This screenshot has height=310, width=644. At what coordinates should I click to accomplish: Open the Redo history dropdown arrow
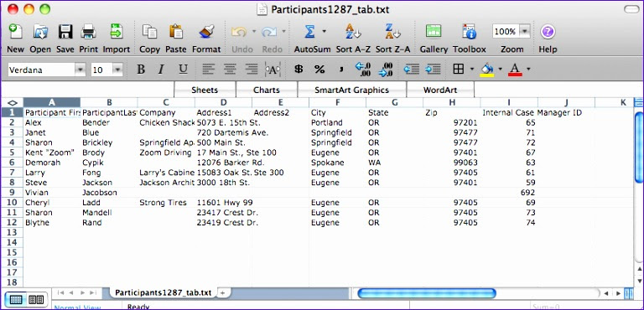tap(283, 31)
